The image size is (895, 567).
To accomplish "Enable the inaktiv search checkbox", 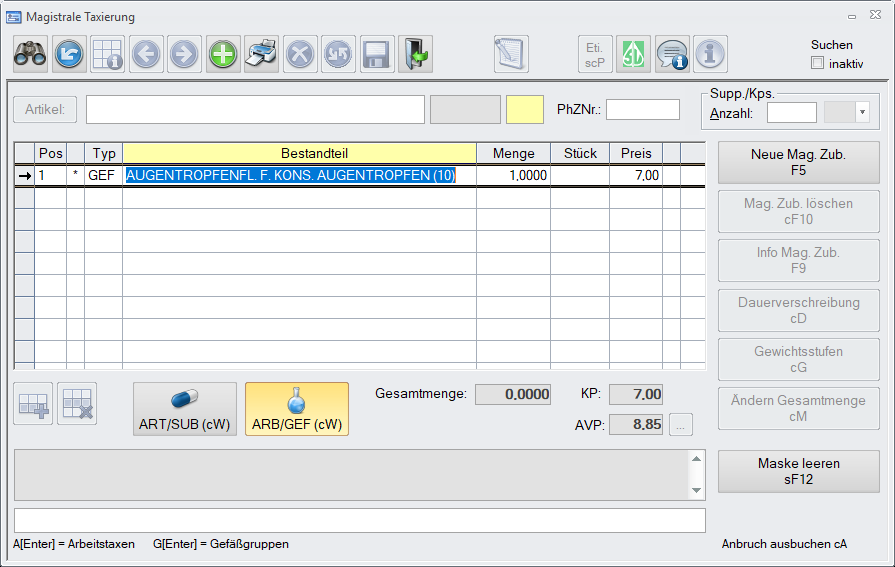I will point(817,64).
